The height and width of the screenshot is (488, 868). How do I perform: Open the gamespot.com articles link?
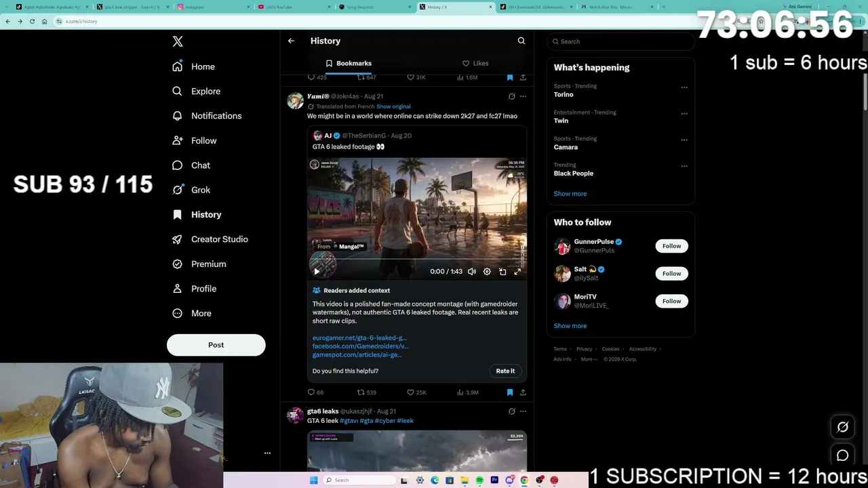[x=357, y=354]
